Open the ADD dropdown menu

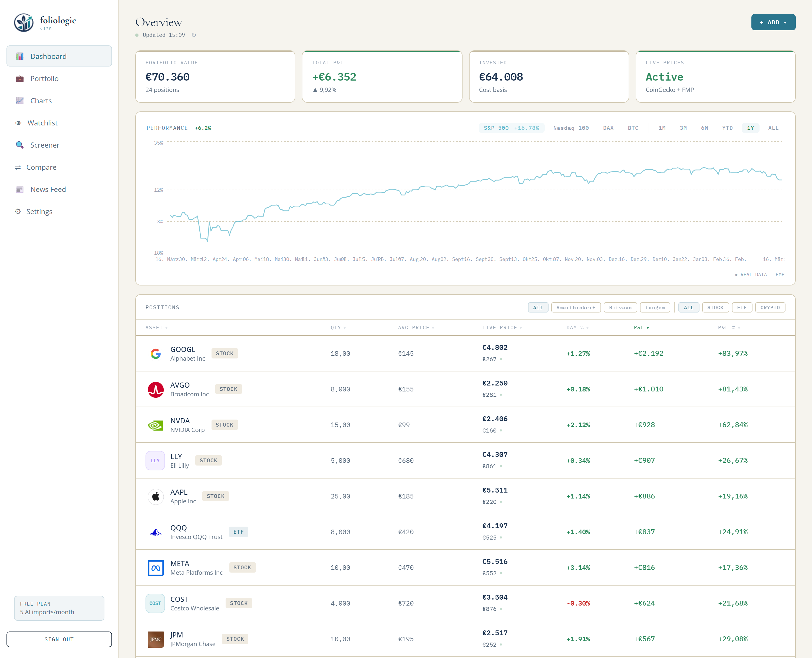pos(773,22)
